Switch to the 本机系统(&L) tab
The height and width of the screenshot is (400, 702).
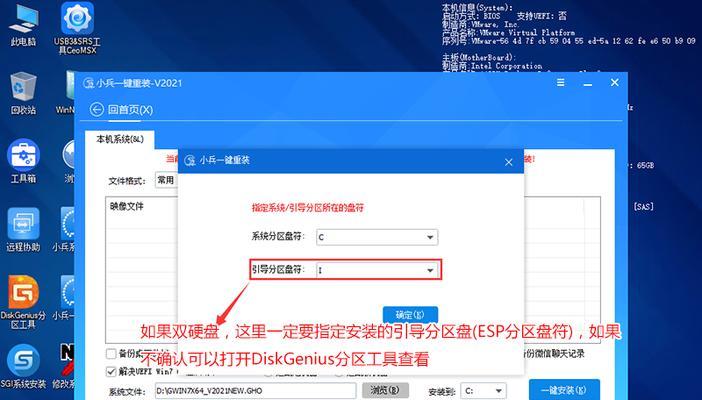click(x=120, y=140)
